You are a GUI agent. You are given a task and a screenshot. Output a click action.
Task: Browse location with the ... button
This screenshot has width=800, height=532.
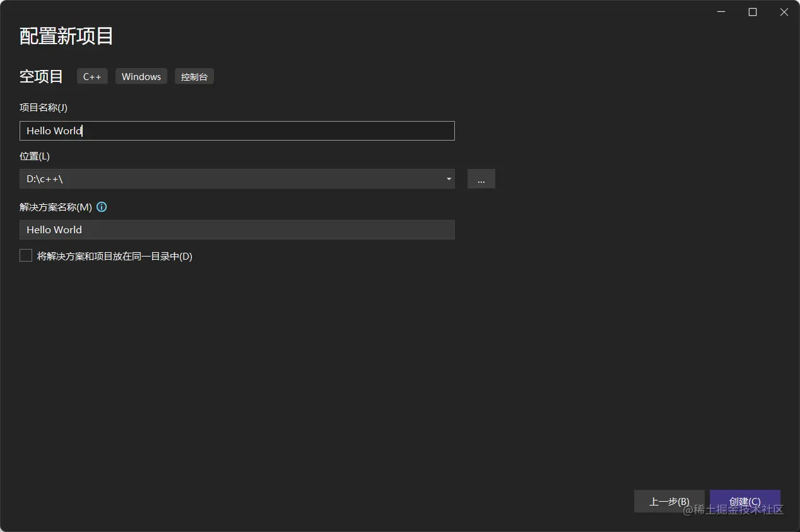[x=481, y=179]
